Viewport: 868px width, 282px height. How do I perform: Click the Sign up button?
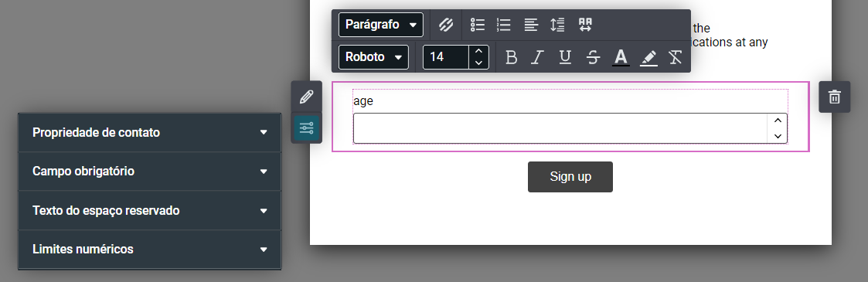point(570,177)
